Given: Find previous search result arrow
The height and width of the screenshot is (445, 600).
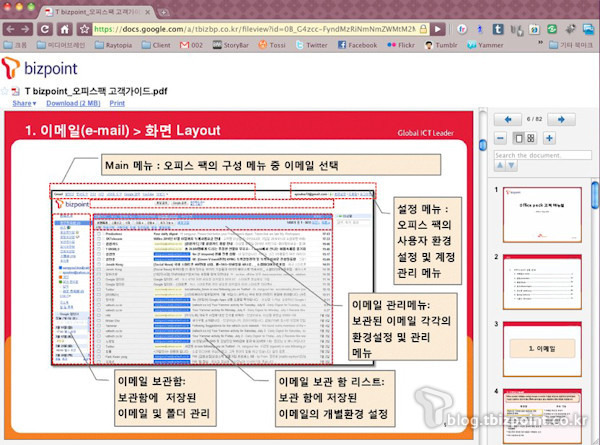Looking at the screenshot, I should [500, 166].
